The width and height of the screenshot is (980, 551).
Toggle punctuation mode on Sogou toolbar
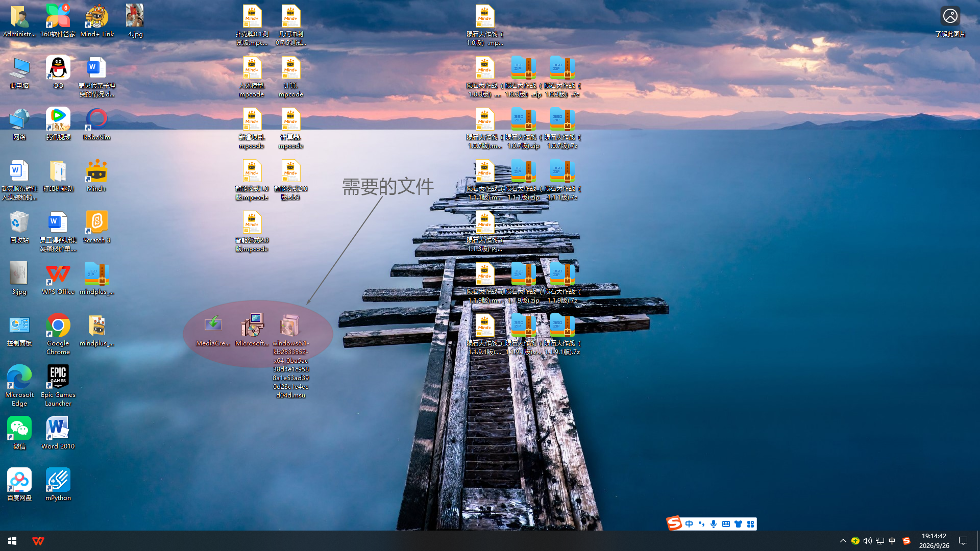(701, 524)
